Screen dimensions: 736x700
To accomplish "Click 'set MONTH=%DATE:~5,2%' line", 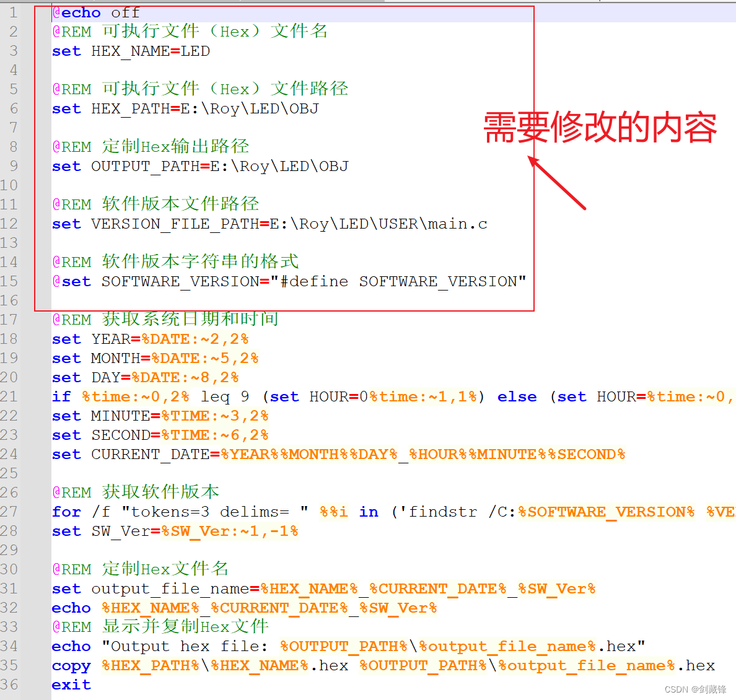I will 156,359.
